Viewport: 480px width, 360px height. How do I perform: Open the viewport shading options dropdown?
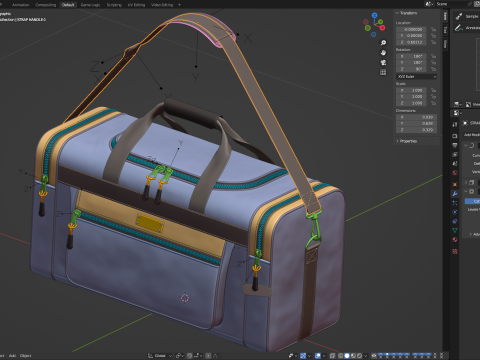click(x=366, y=356)
